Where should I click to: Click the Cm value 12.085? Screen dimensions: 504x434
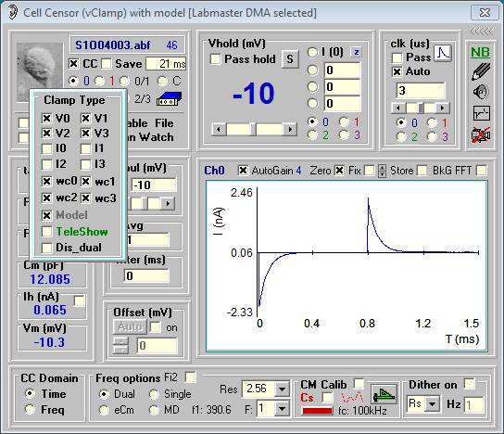pos(50,279)
